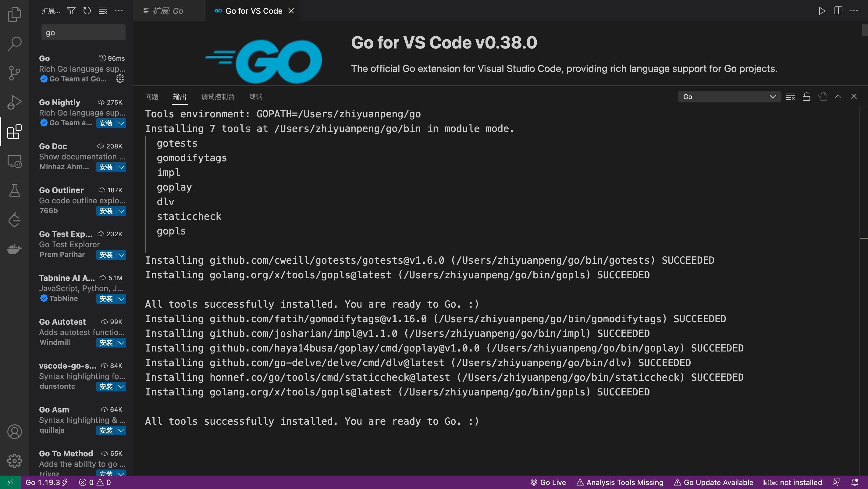Toggle output auto-scroll lock
The image size is (868, 489).
click(806, 97)
